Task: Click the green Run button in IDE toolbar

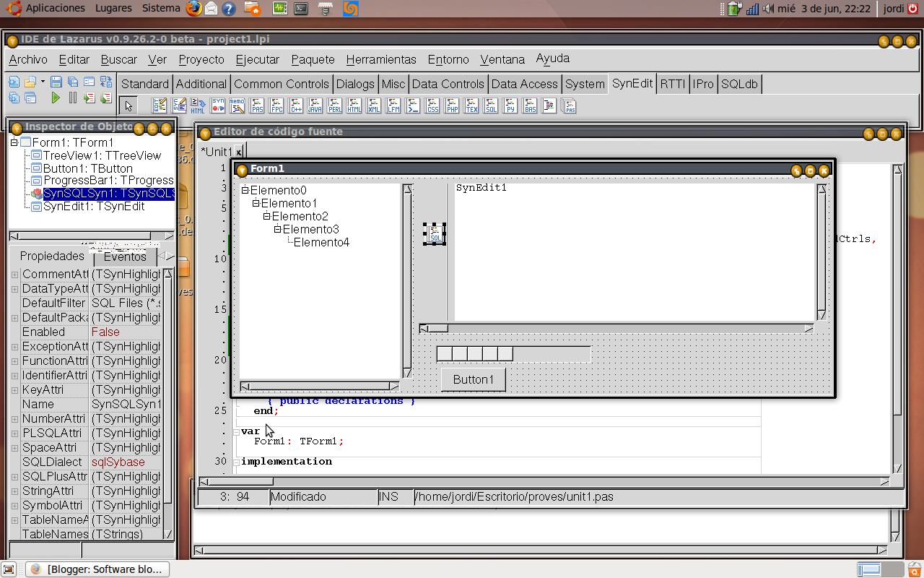Action: coord(56,98)
